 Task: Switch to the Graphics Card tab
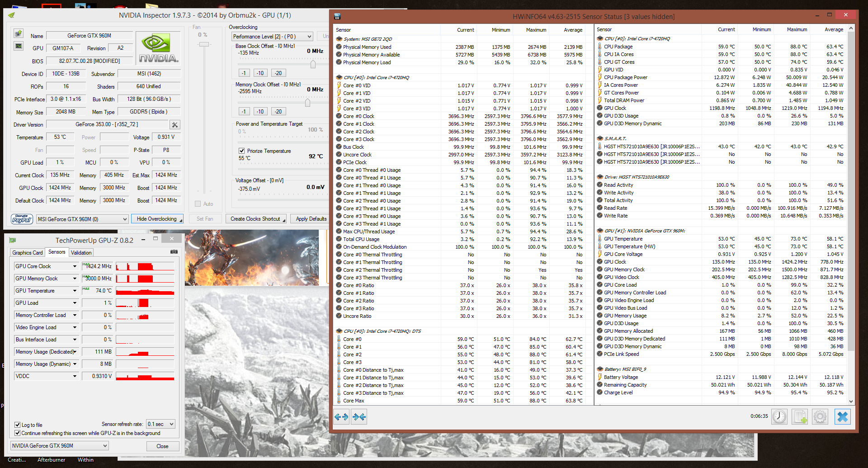27,253
